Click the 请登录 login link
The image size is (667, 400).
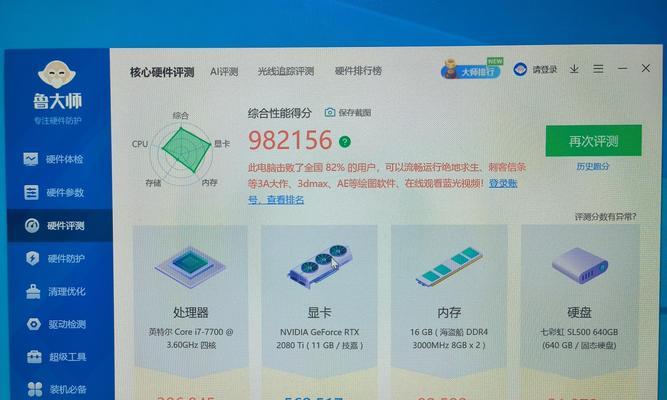click(544, 69)
